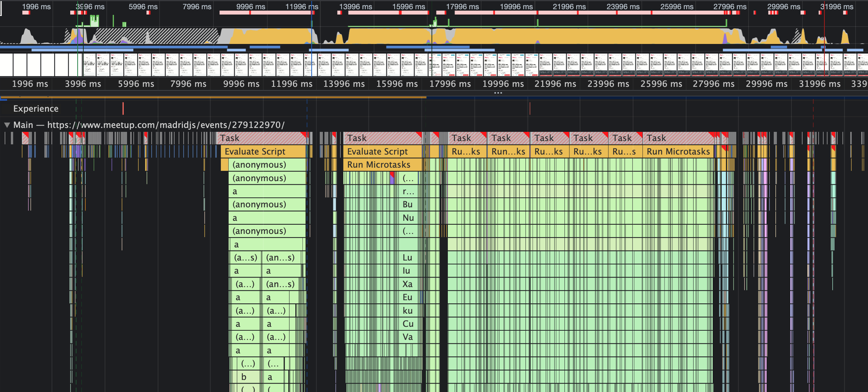Image resolution: width=868 pixels, height=392 pixels.
Task: Select the 'Lu' function call entry
Action: [407, 258]
